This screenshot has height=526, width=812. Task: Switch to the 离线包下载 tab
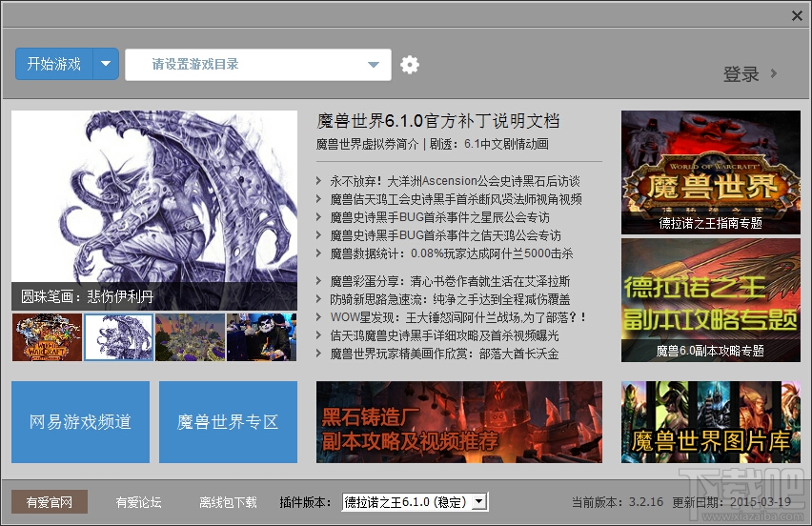click(228, 502)
